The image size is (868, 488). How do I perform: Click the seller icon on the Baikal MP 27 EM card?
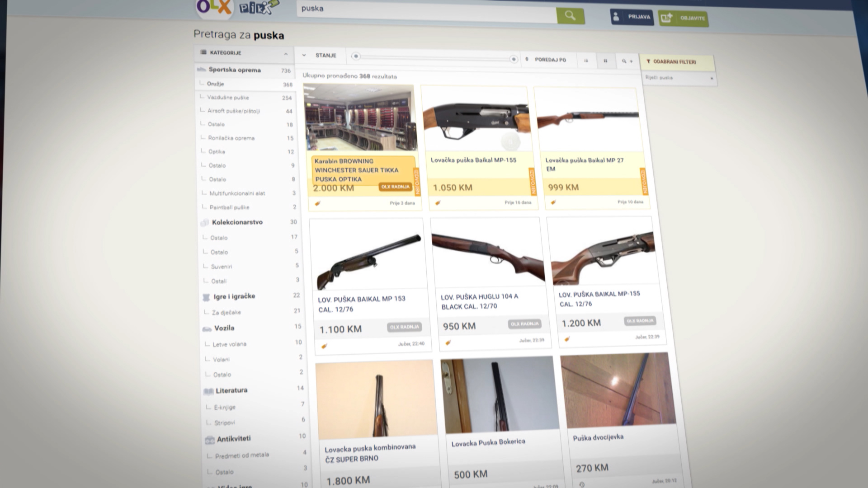point(553,202)
